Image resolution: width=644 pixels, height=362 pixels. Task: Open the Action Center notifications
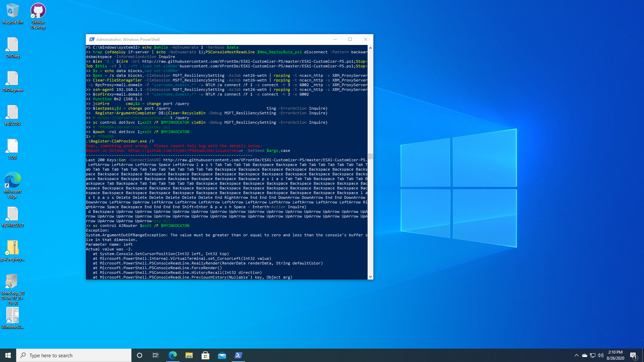tap(633, 355)
